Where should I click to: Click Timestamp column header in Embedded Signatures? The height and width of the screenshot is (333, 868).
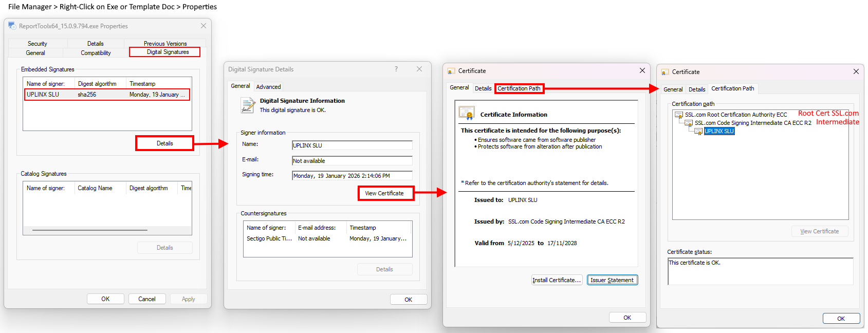point(159,84)
